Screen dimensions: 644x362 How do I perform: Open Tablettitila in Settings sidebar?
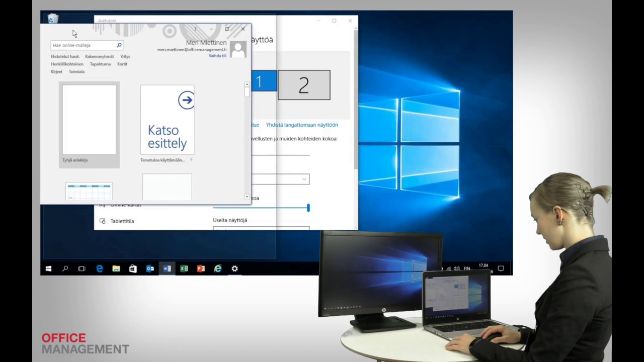(122, 221)
